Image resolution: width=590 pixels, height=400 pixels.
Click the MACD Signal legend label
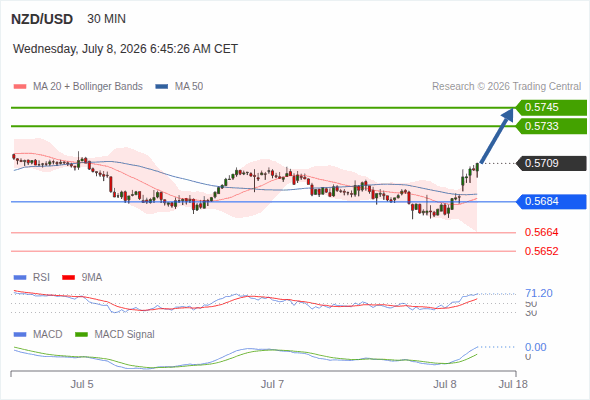click(x=125, y=335)
